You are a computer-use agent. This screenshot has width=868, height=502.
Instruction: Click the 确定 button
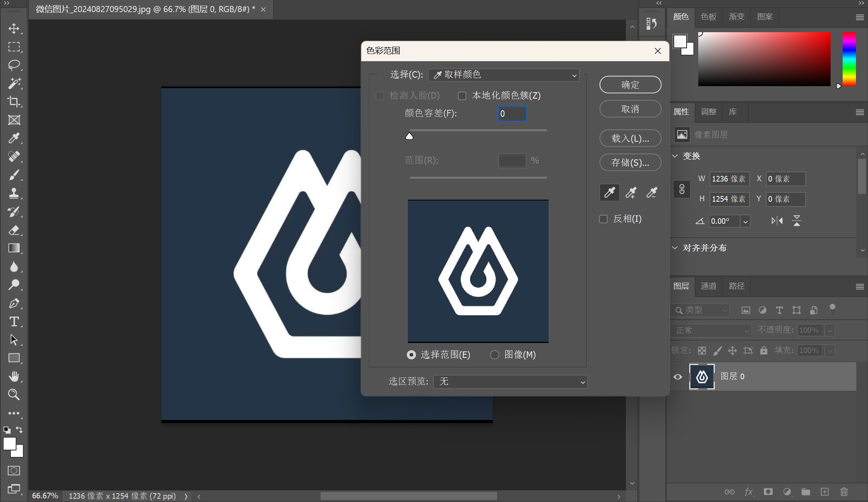coord(630,85)
